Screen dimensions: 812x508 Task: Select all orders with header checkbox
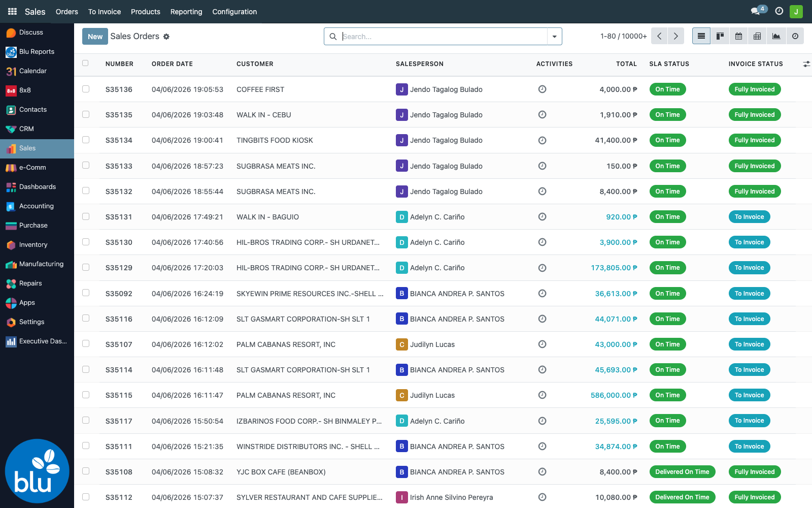point(85,63)
